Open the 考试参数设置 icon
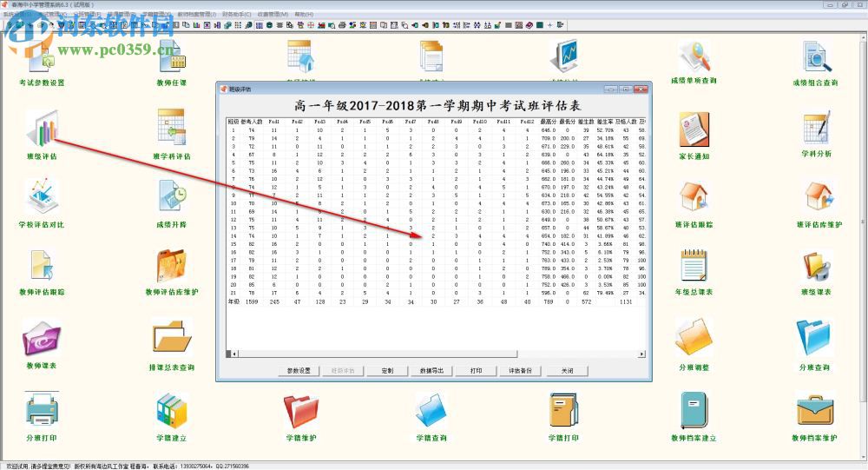 click(x=42, y=58)
